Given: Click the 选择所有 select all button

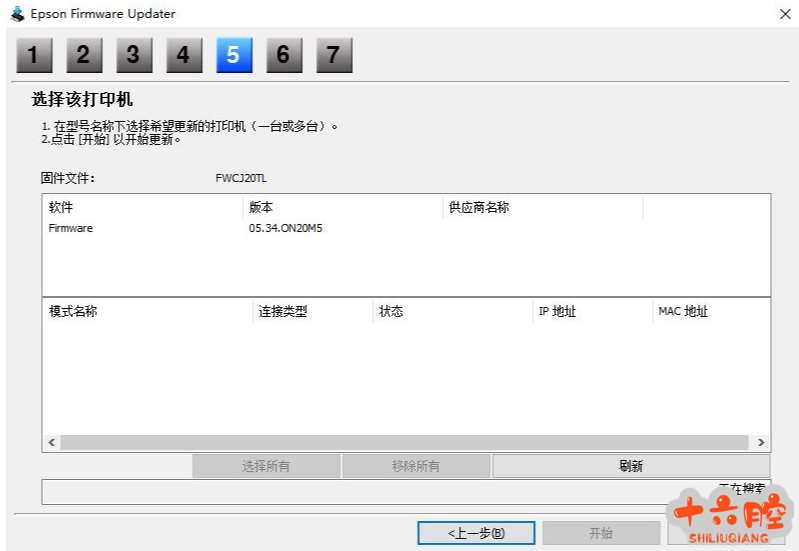Looking at the screenshot, I should (x=266, y=466).
